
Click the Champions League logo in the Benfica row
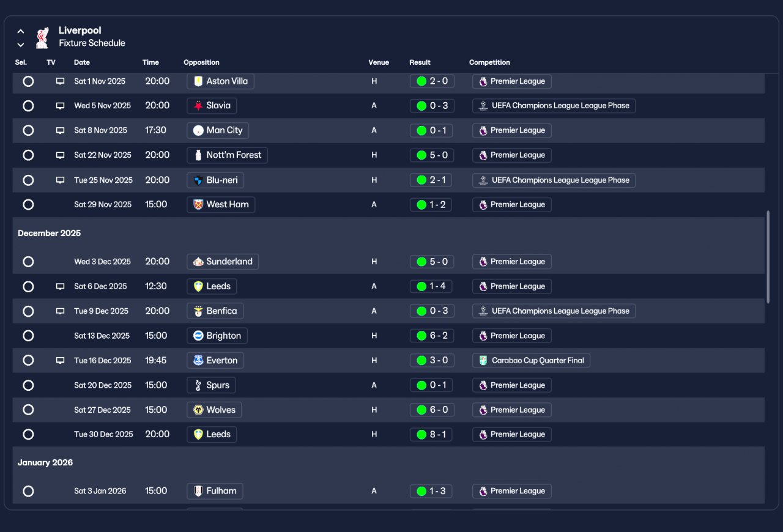[x=483, y=311]
